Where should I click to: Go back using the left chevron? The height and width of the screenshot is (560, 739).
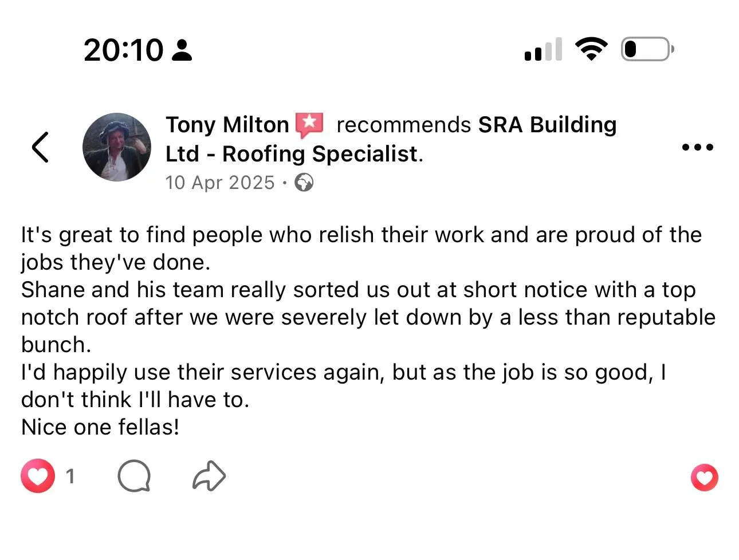coord(40,147)
